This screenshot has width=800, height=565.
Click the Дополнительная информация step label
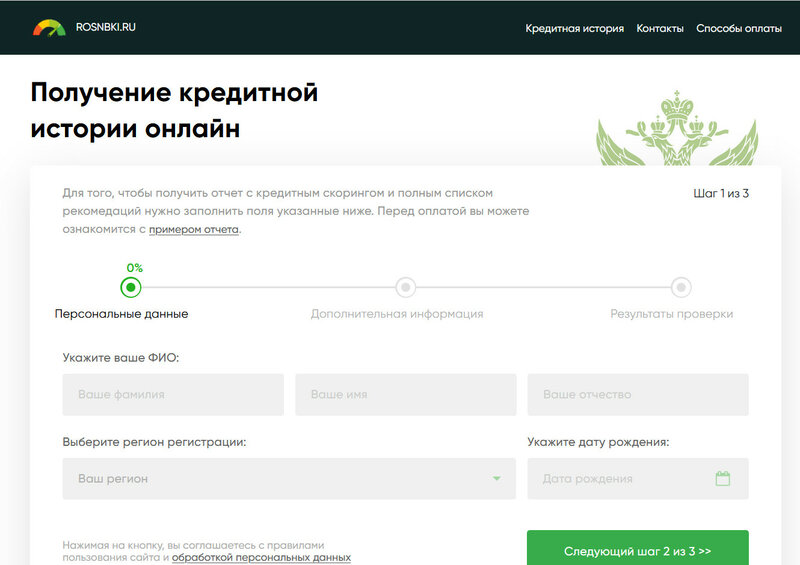point(397,314)
